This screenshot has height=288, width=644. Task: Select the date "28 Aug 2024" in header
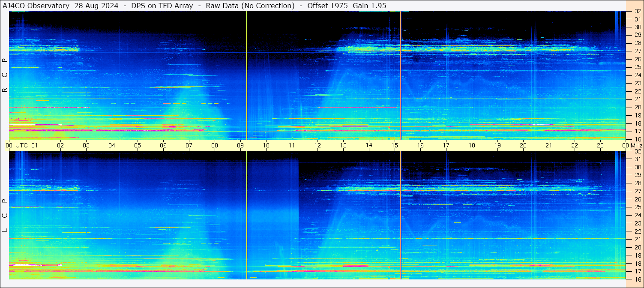(96, 6)
